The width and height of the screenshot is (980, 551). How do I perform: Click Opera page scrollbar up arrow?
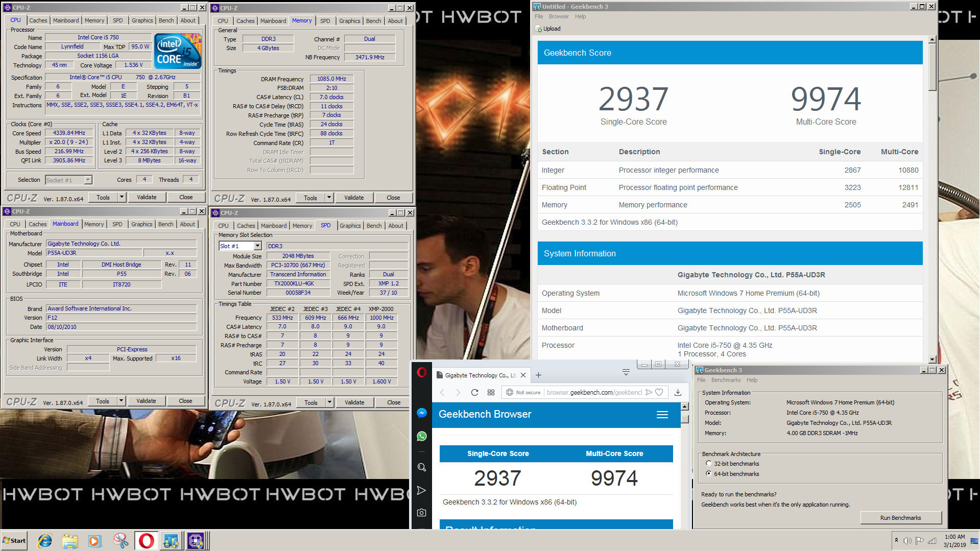coord(685,407)
